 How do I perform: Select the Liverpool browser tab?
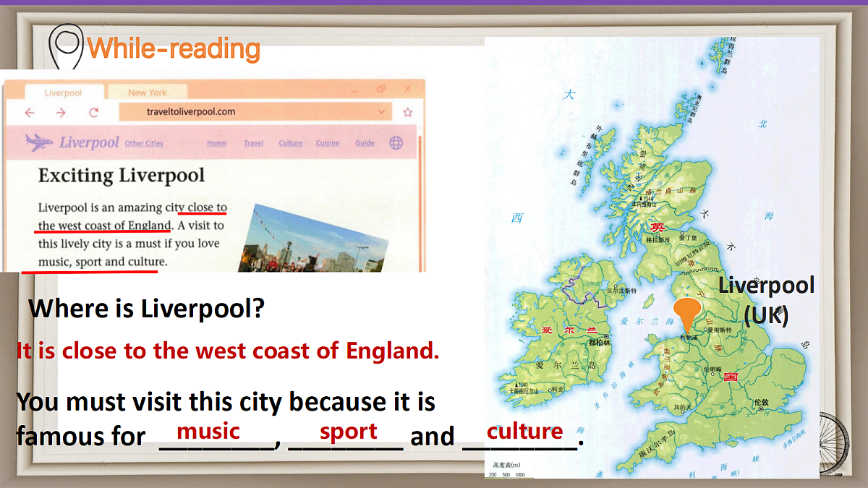point(63,93)
